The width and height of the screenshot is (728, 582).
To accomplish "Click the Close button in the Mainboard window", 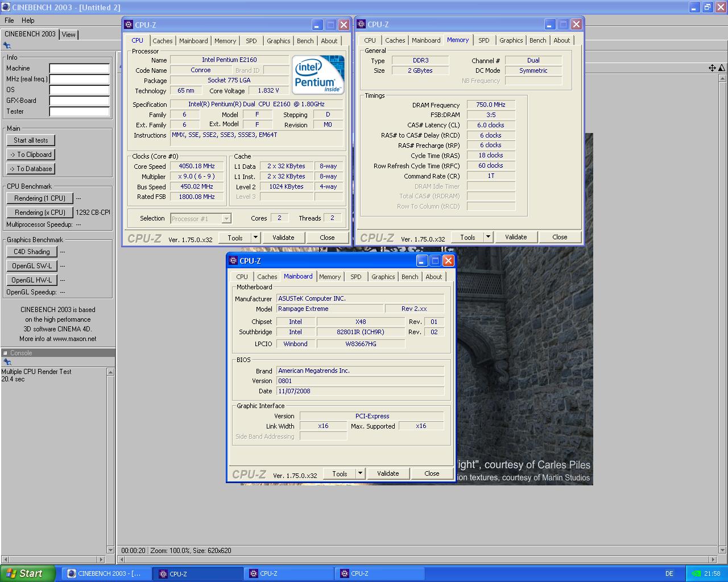I will point(432,473).
